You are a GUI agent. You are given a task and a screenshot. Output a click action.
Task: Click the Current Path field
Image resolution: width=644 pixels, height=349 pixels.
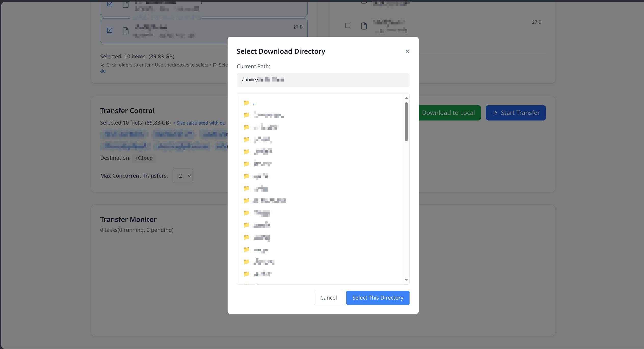(x=323, y=80)
